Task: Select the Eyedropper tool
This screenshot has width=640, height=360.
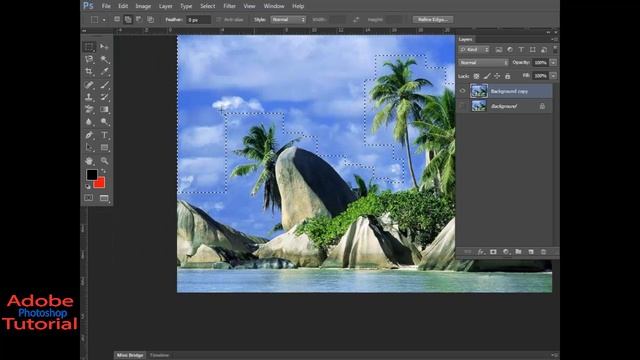Action: click(x=104, y=72)
